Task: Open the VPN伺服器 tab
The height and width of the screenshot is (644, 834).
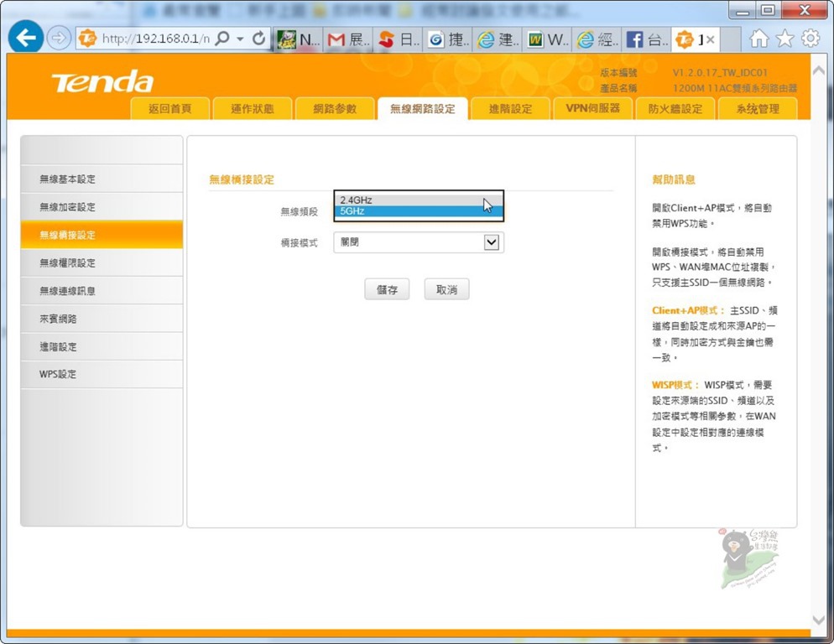Action: point(592,108)
